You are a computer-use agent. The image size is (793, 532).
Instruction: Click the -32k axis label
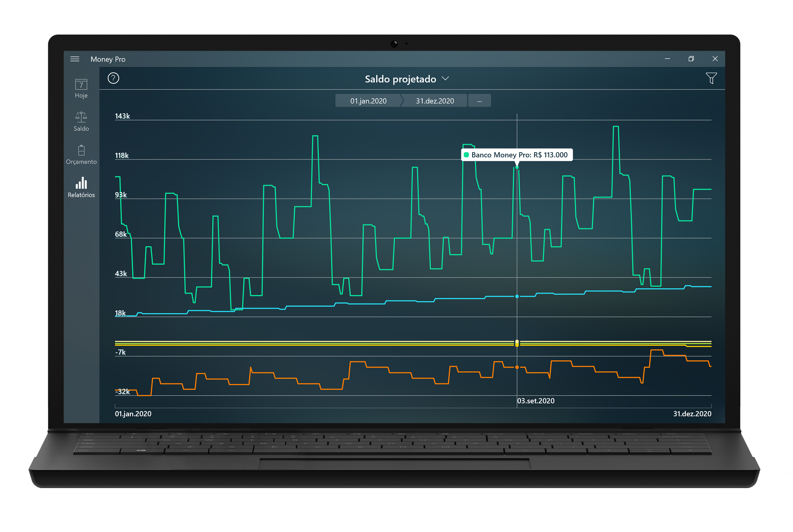click(x=122, y=392)
